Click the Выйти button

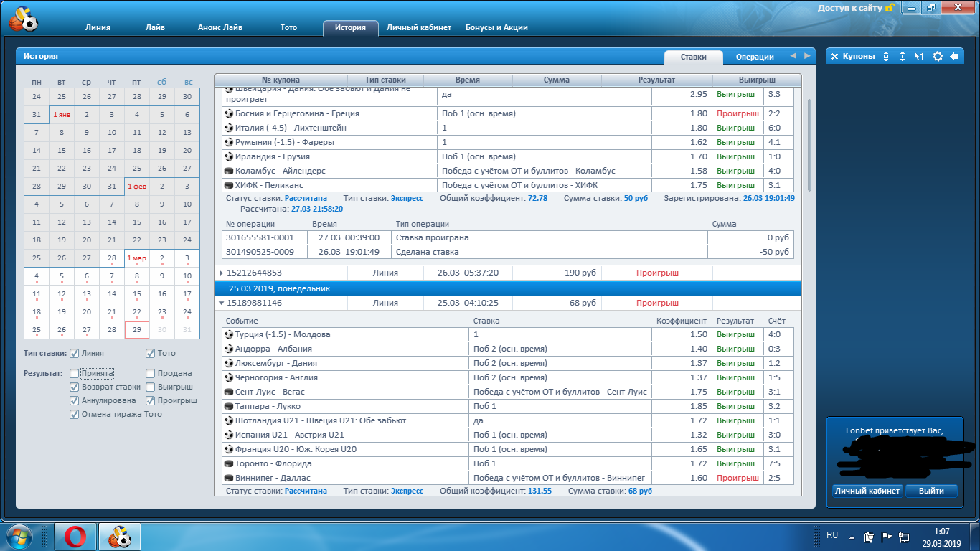point(930,491)
